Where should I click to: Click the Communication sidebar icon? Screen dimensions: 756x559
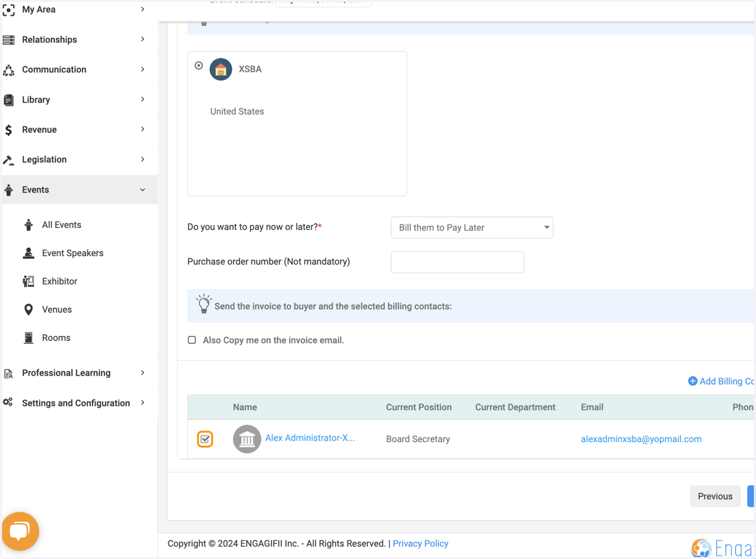click(9, 70)
